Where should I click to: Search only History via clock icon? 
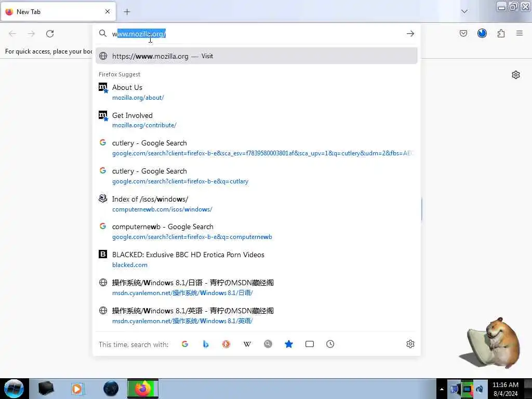pos(330,344)
